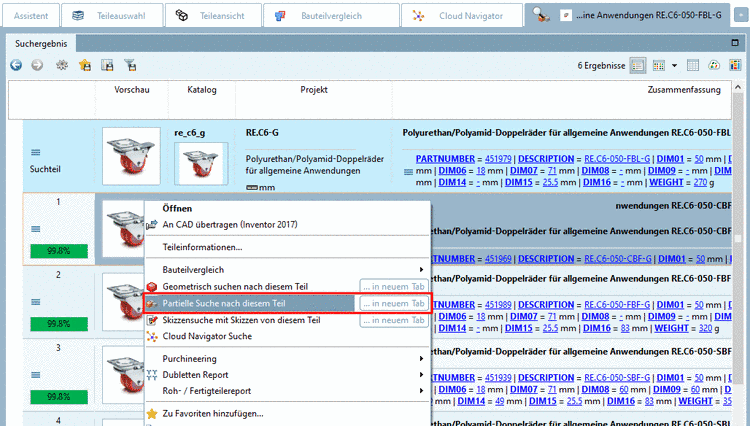Open the RE.C6-050-SBF-G link

click(617, 378)
